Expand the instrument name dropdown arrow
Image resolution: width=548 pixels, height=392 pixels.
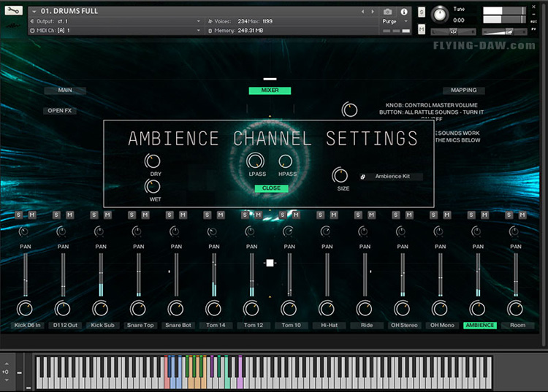pyautogui.click(x=34, y=12)
